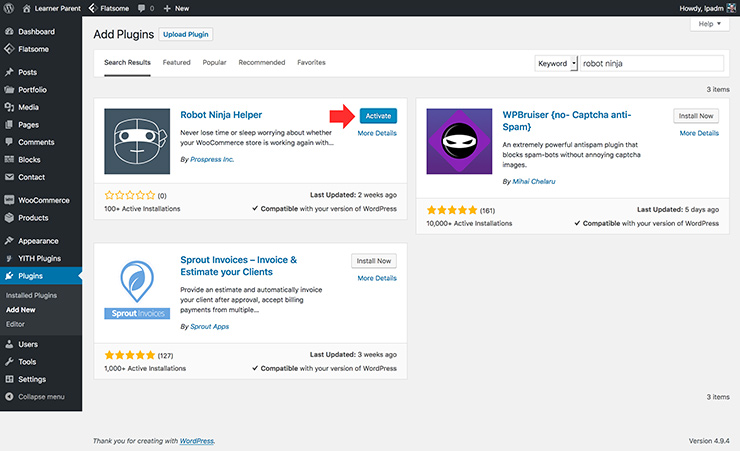Click the Settings sidebar icon
Screen dimensions: 740x451
9,379
